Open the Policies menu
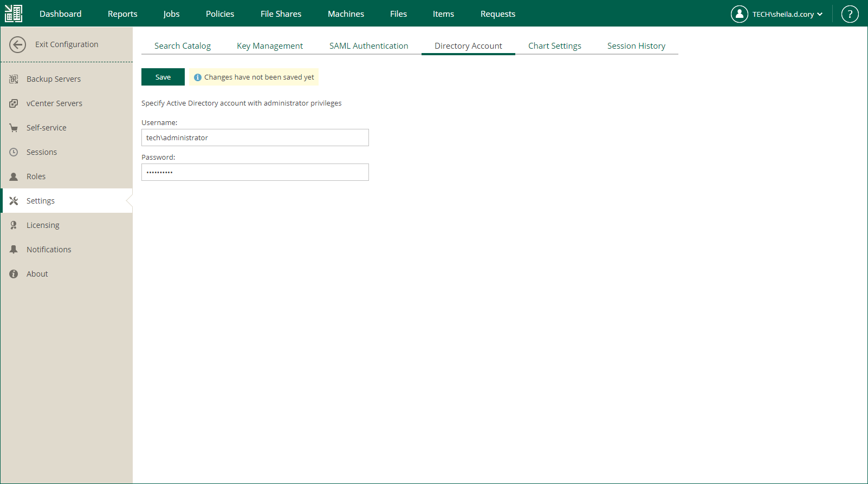 click(x=220, y=14)
